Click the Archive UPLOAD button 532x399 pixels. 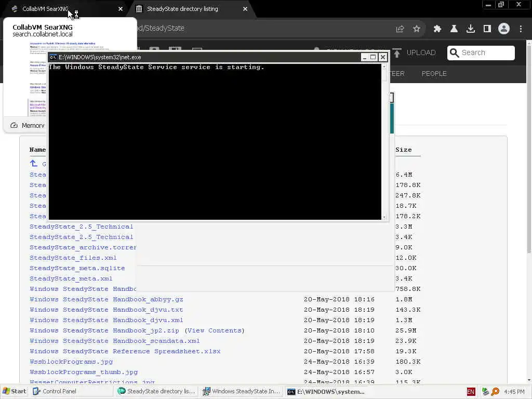[x=415, y=52]
